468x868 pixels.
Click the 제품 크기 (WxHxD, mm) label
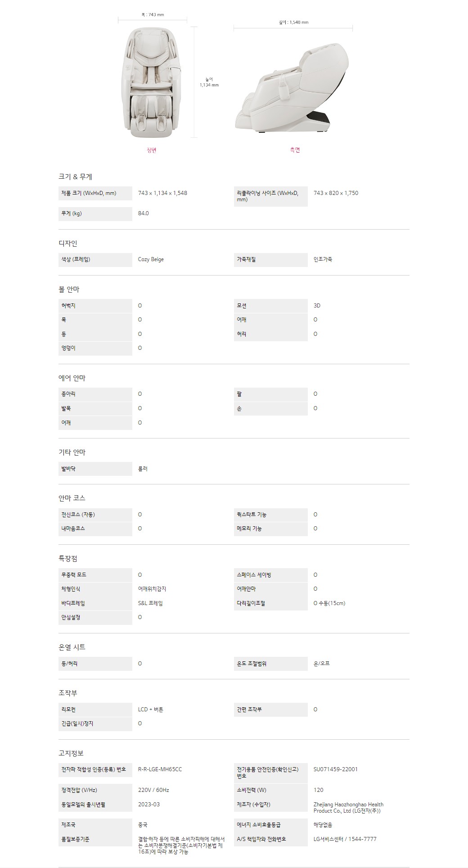click(89, 193)
